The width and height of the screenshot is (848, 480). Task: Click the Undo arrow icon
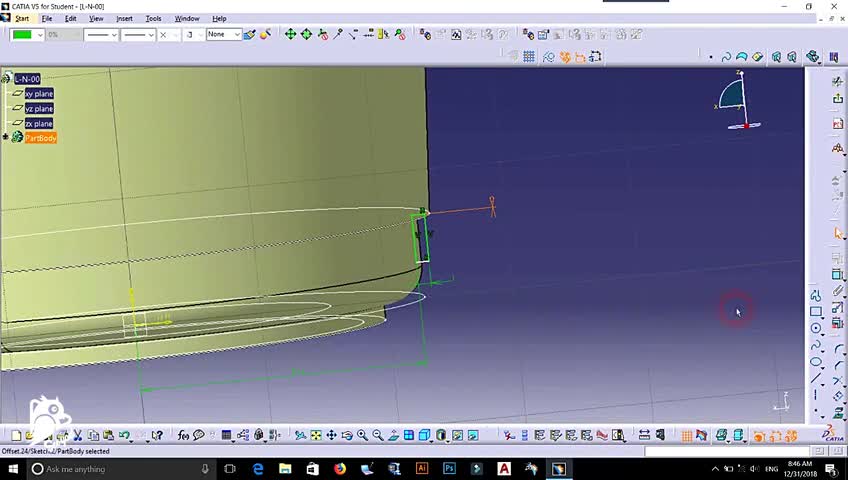124,435
